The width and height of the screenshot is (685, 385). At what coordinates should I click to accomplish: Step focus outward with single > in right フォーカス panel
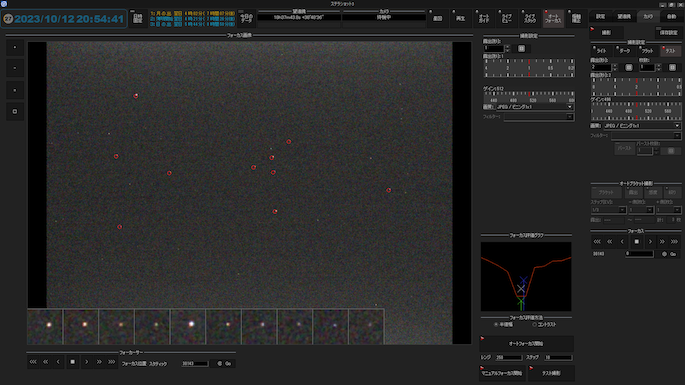pos(650,242)
